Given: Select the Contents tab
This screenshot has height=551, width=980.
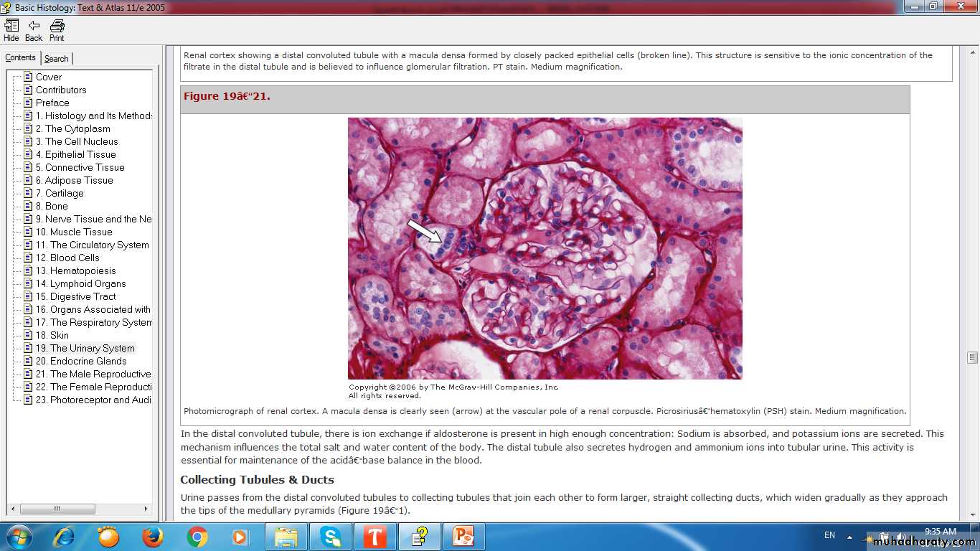Looking at the screenshot, I should [20, 58].
